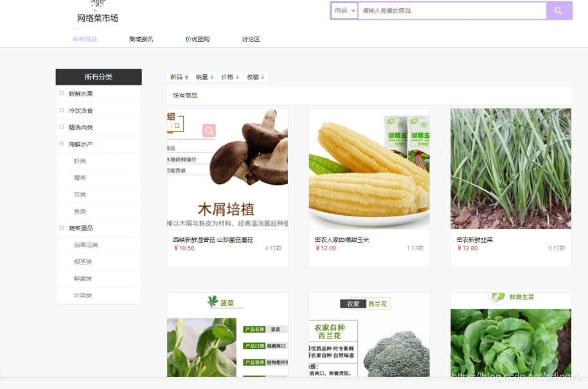Select the 鲜菌类 subcategory
The height and width of the screenshot is (389, 588).
[83, 279]
